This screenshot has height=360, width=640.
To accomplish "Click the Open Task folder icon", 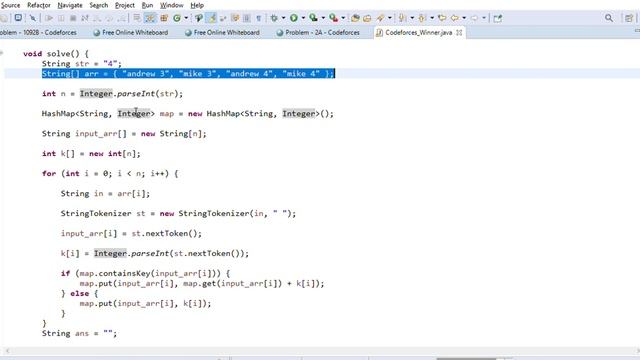I will click(367, 18).
